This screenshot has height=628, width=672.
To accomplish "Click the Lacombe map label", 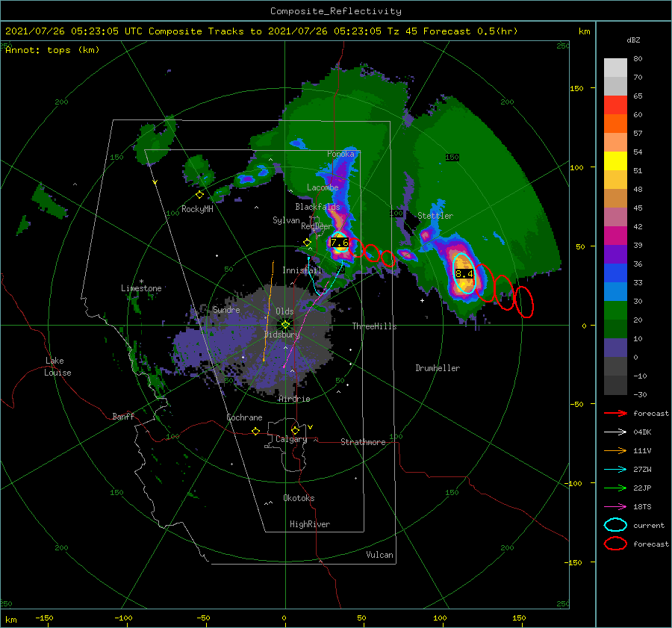I will (323, 187).
